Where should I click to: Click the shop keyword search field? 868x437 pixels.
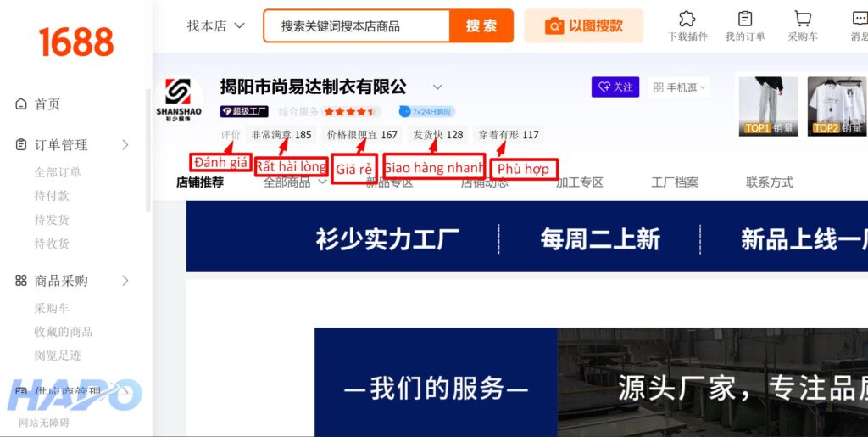click(356, 26)
